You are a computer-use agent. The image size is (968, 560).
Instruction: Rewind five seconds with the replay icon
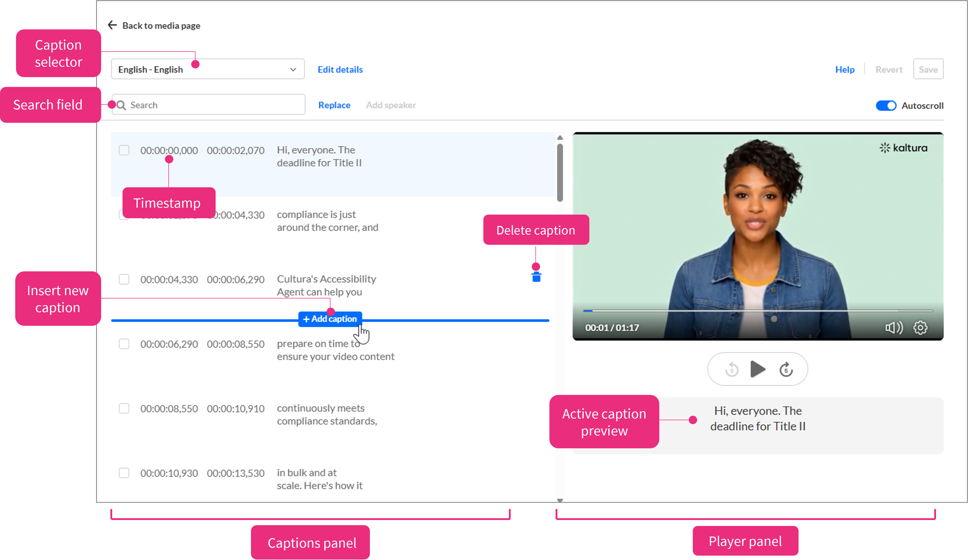tap(732, 369)
